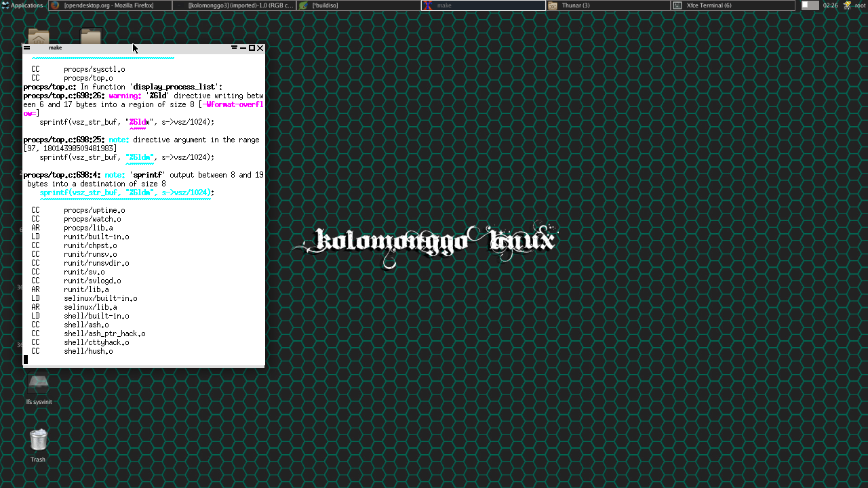Close the make window
The height and width of the screenshot is (488, 868).
click(x=260, y=48)
